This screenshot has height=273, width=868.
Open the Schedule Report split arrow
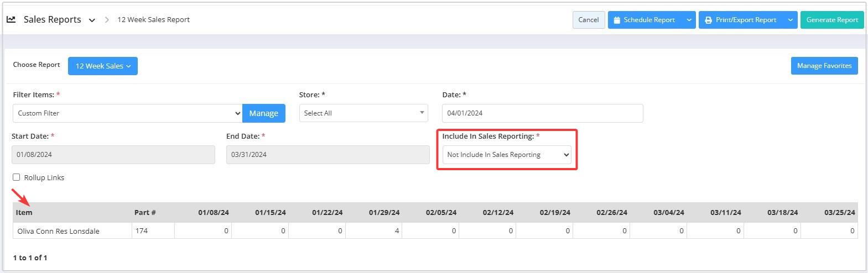coord(689,20)
